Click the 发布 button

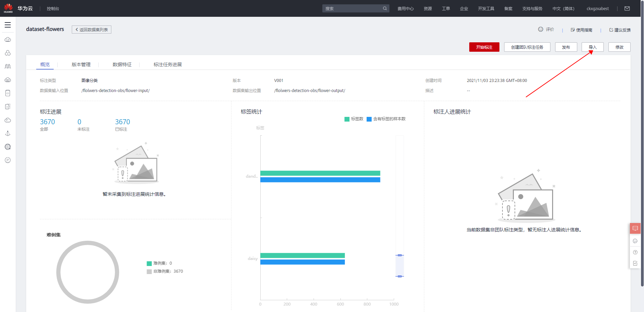[566, 47]
